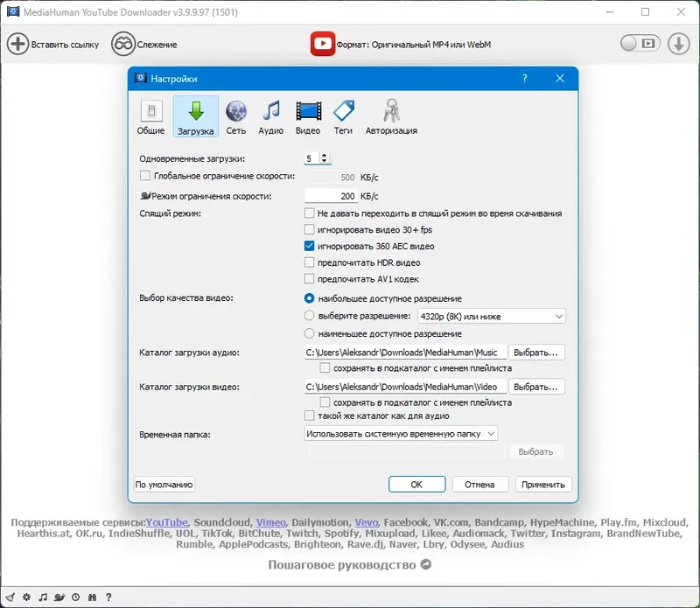700x608 pixels.
Task: Click the Применить button
Action: click(x=543, y=484)
